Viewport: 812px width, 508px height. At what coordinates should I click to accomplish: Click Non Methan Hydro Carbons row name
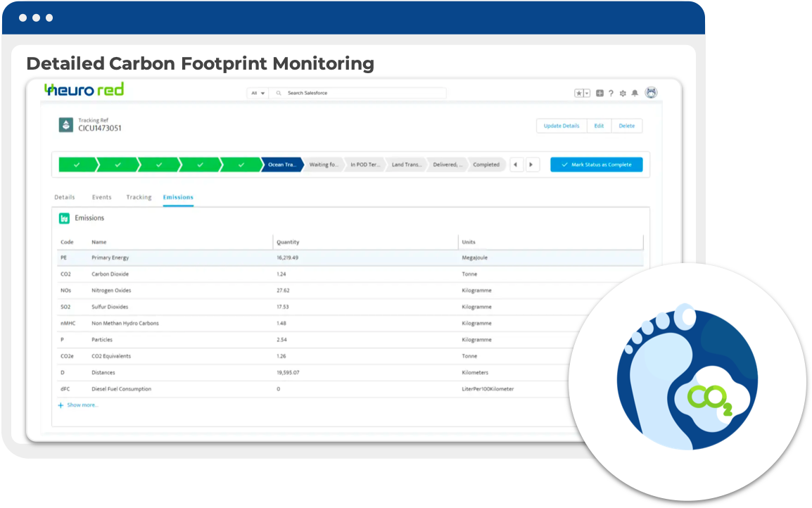click(x=125, y=324)
